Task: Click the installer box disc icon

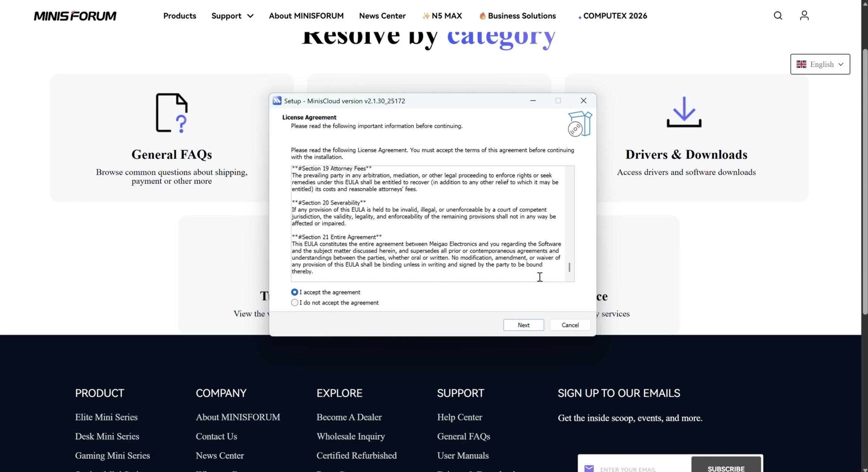Action: (x=580, y=124)
